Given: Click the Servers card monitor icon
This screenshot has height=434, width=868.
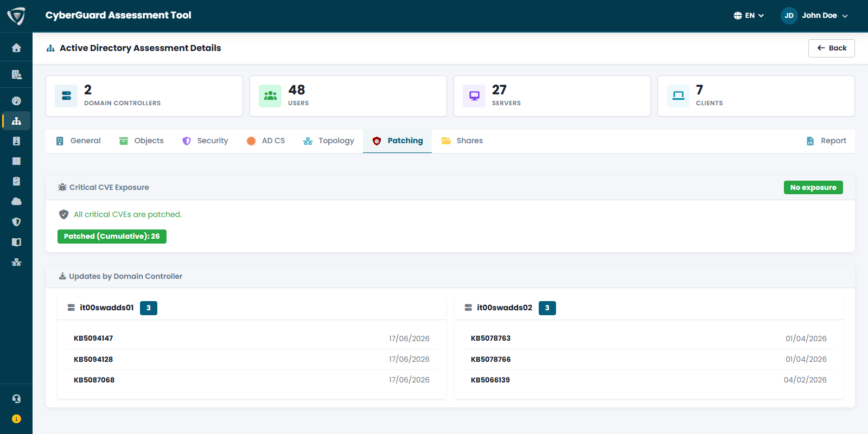Looking at the screenshot, I should click(474, 96).
